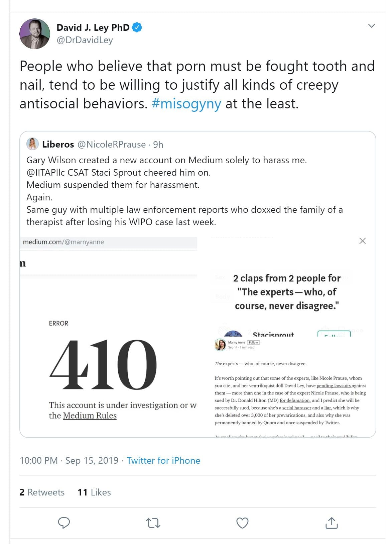Open Twitter for iPhone source link
Screen dimensions: 392x544
(x=163, y=460)
